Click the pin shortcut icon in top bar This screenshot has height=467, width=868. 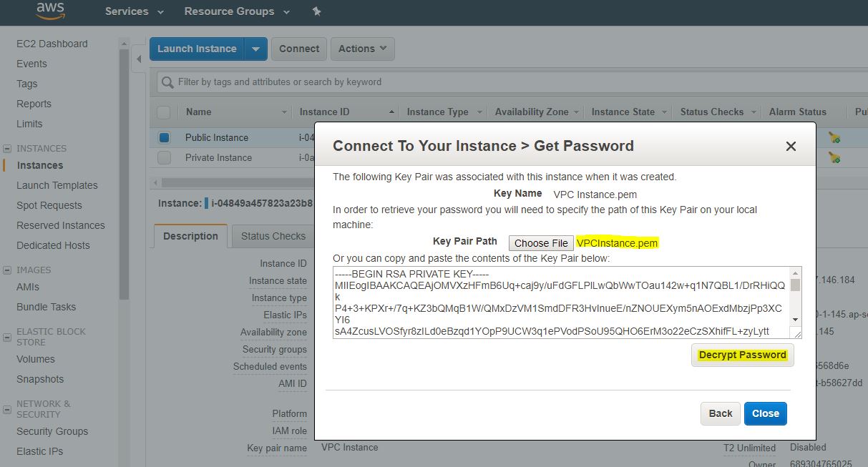317,11
